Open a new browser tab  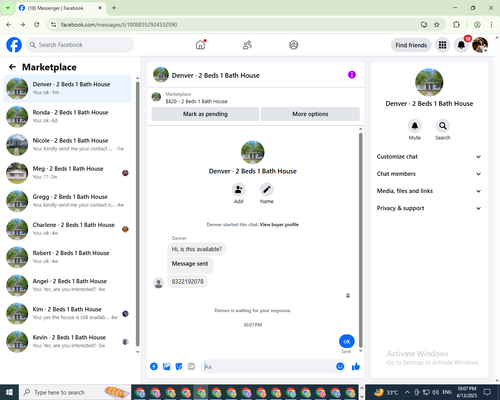[114, 8]
